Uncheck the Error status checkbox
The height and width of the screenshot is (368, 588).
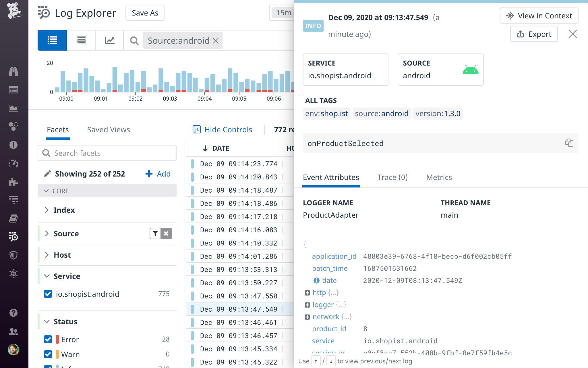(48, 339)
